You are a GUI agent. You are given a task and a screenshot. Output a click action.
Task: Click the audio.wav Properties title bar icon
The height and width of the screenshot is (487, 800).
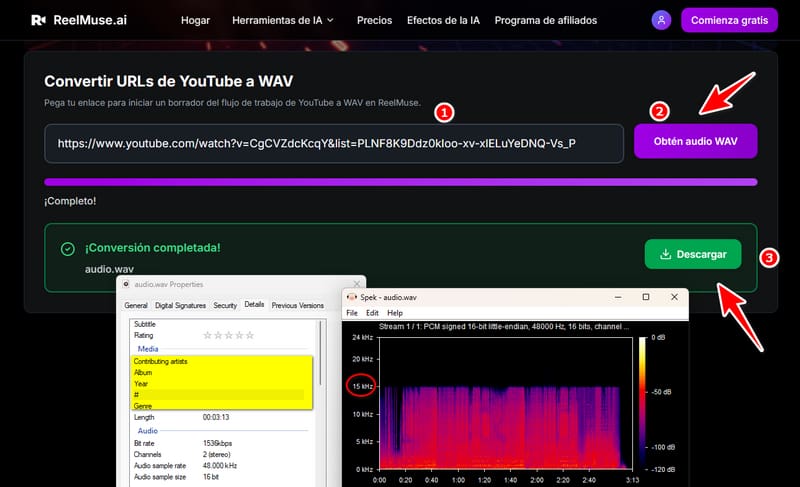click(x=126, y=284)
